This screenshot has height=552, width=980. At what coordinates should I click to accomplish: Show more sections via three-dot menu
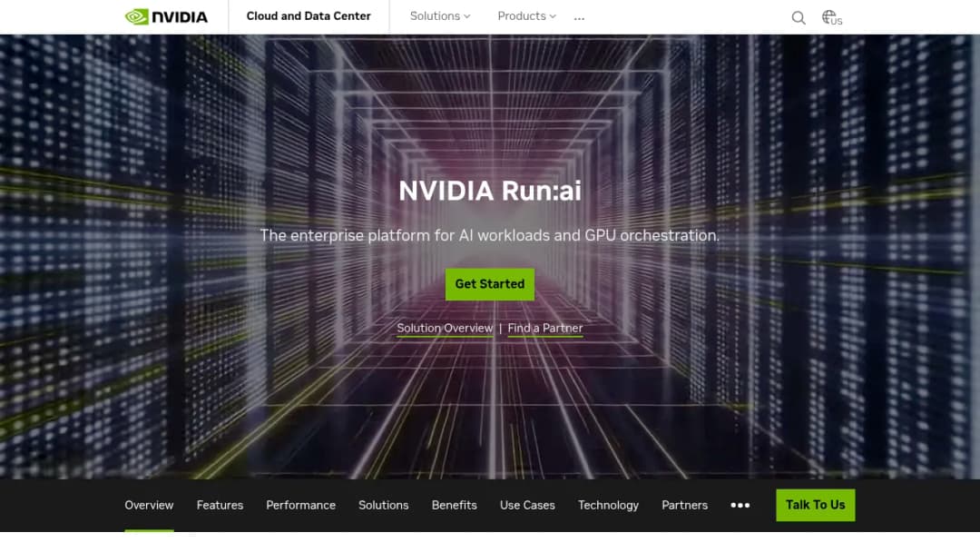tap(740, 505)
